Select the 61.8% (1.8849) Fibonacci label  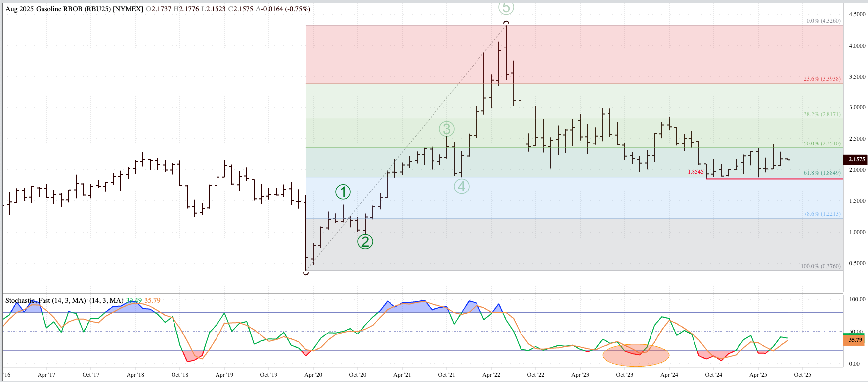(822, 173)
